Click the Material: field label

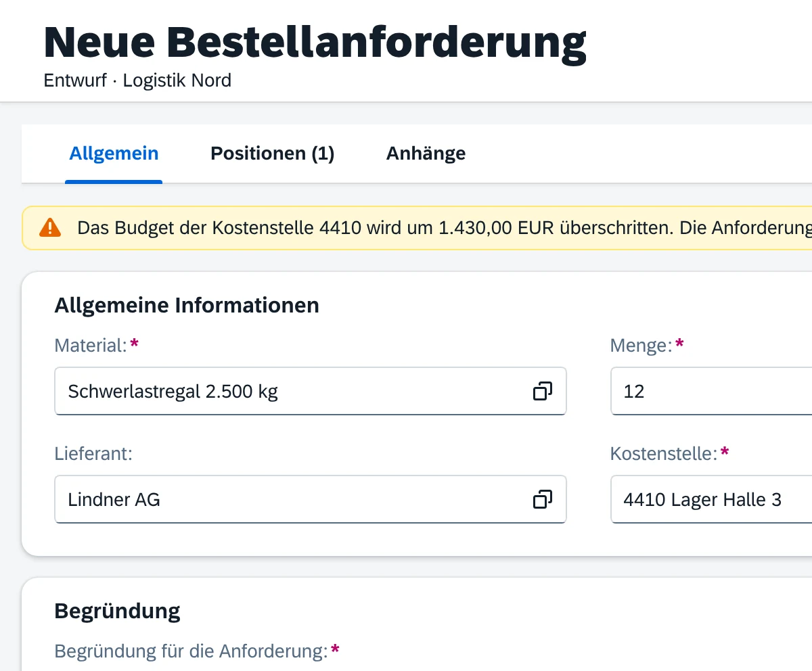pos(91,346)
